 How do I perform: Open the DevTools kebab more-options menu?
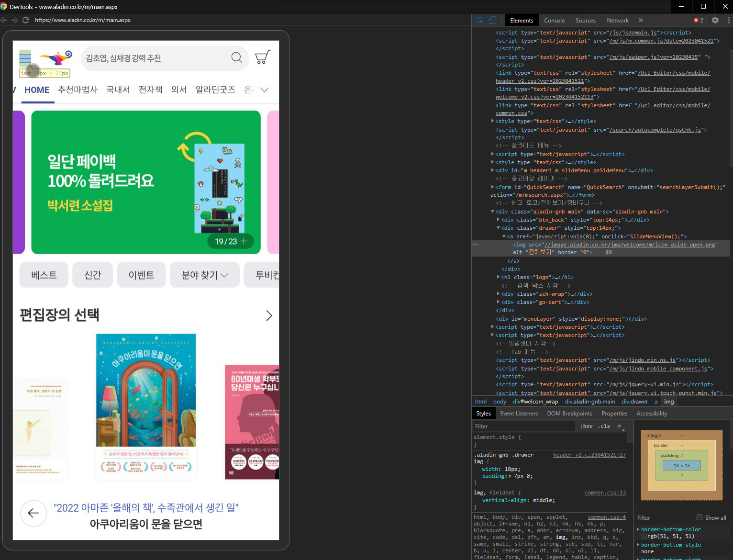tap(729, 20)
